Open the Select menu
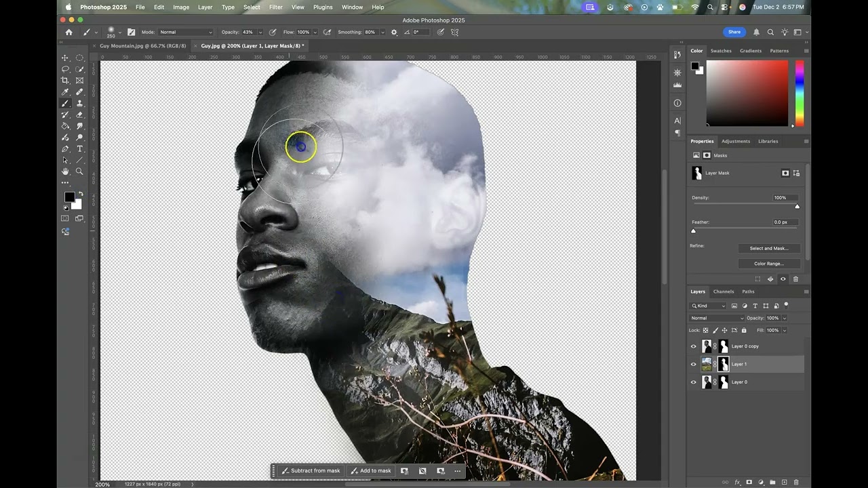Screen dimensions: 868x488 pos(252,7)
